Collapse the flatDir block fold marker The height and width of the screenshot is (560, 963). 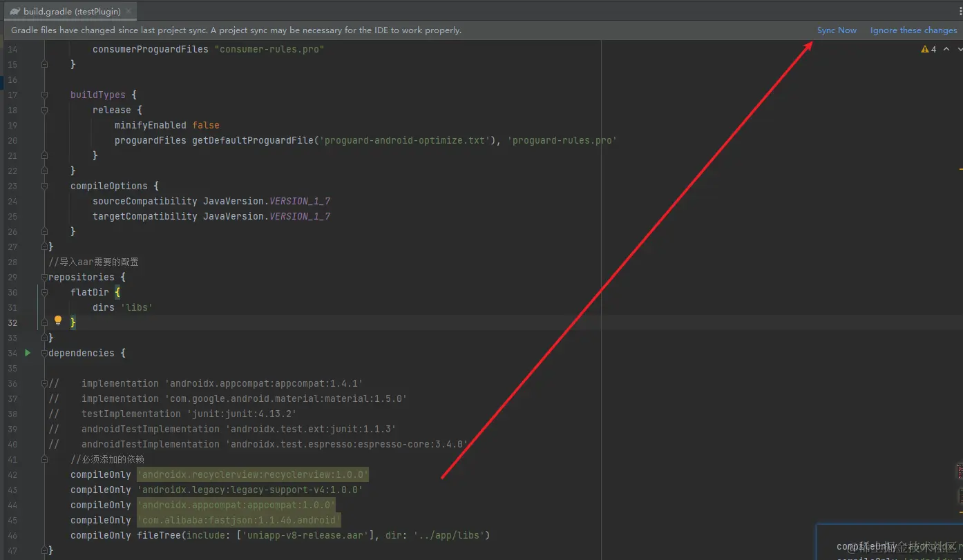pyautogui.click(x=45, y=292)
